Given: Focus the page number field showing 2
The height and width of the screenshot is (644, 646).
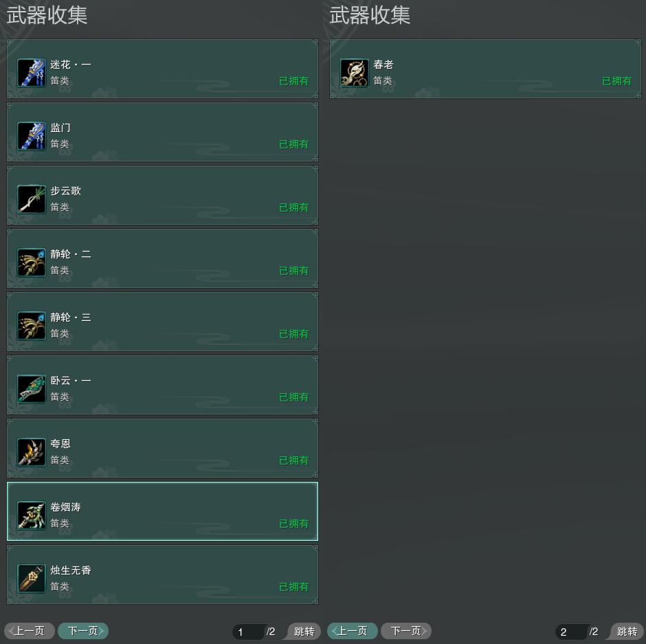Looking at the screenshot, I should [571, 632].
